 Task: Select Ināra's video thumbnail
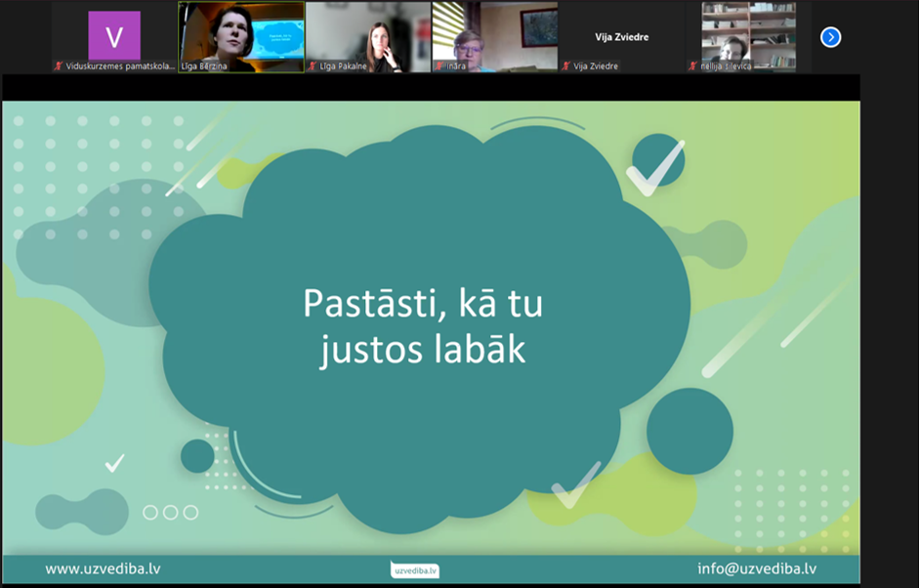tap(495, 37)
